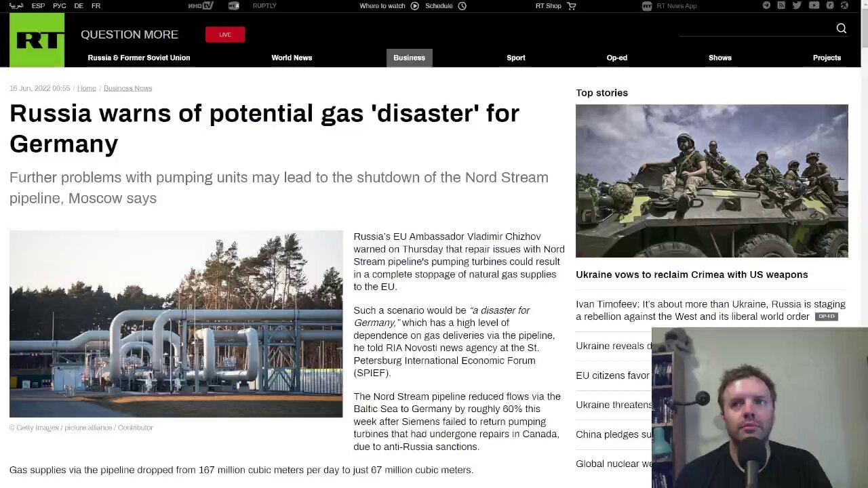Click the article headline about gas 'disaster'
The height and width of the screenshot is (488, 868).
264,128
